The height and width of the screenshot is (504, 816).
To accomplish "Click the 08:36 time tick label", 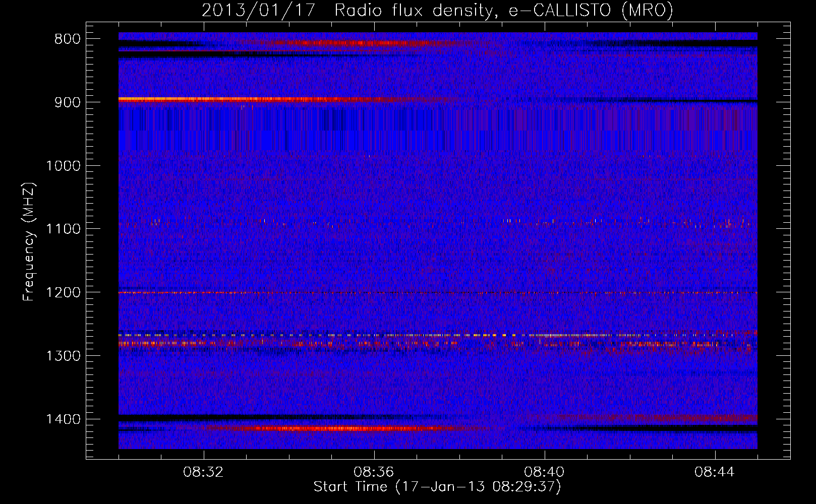I will tap(374, 472).
